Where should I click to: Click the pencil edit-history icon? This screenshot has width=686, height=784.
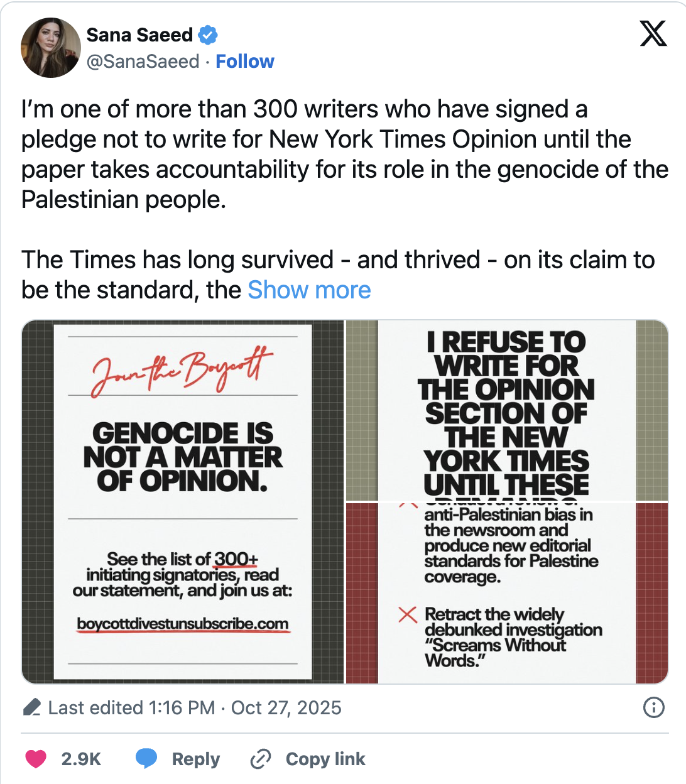[32, 707]
